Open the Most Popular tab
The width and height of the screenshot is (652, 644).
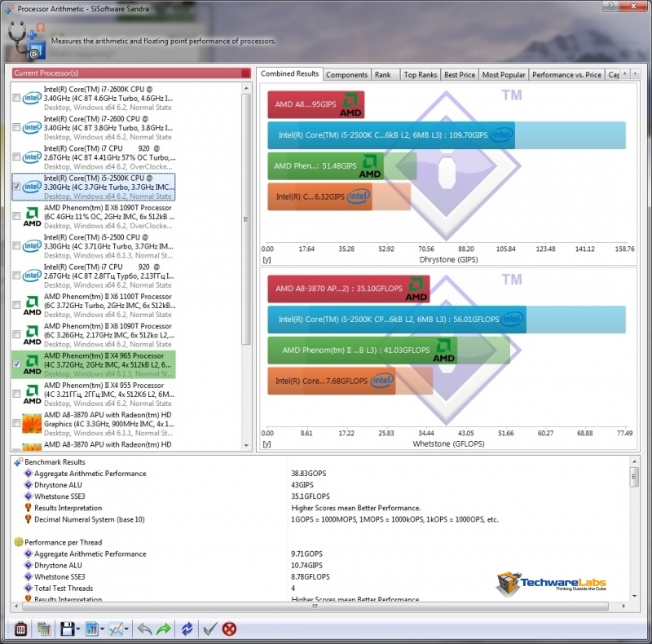click(504, 75)
